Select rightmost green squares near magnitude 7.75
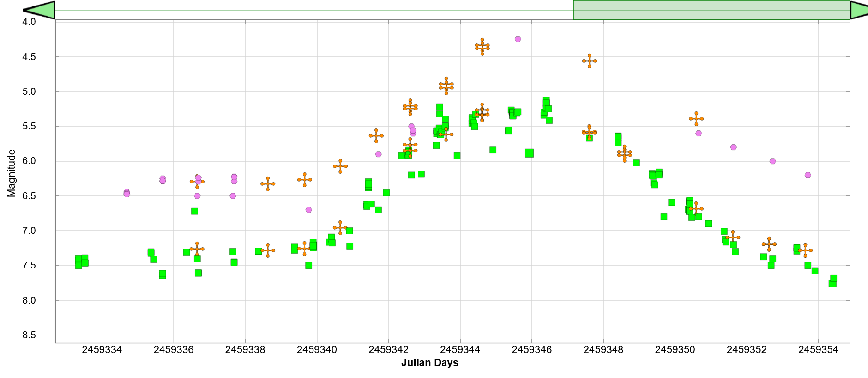 pos(833,281)
